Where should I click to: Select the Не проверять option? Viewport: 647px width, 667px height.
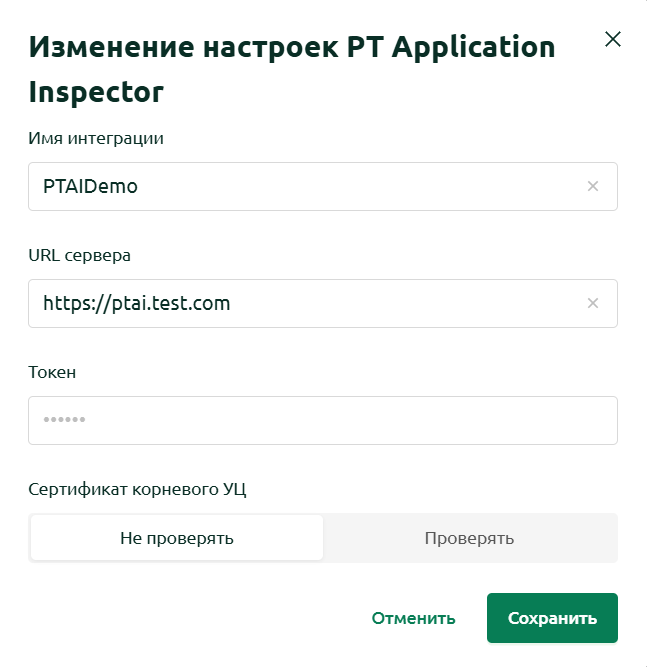(x=177, y=538)
